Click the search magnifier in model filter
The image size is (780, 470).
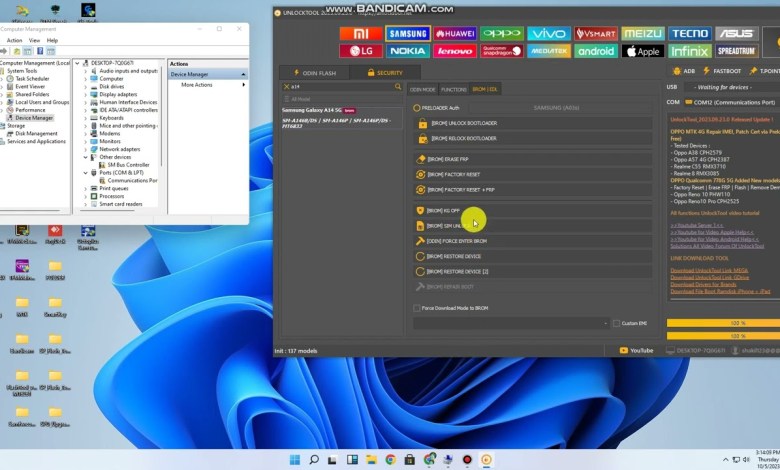pyautogui.click(x=398, y=87)
